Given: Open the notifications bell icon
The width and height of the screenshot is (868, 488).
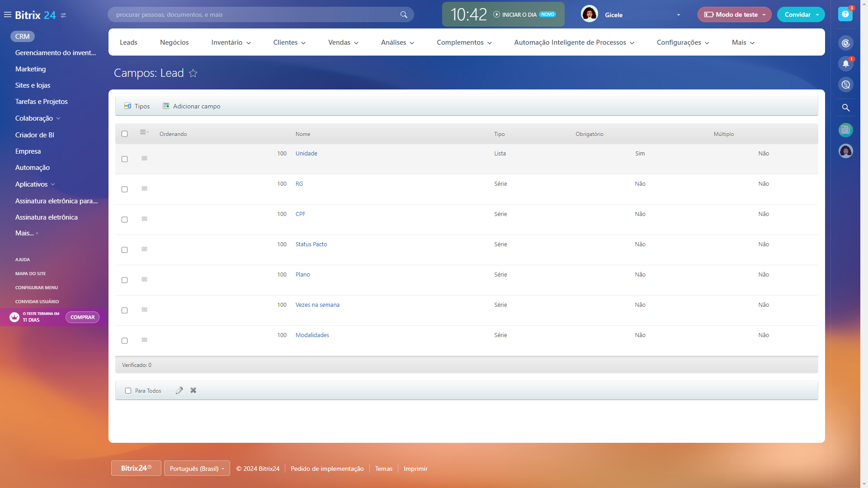Looking at the screenshot, I should coord(845,64).
